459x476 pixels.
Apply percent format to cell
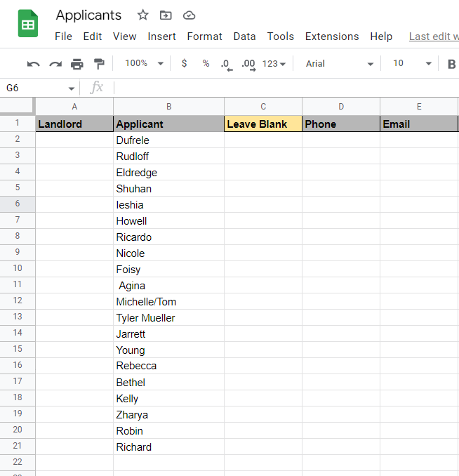coord(206,64)
